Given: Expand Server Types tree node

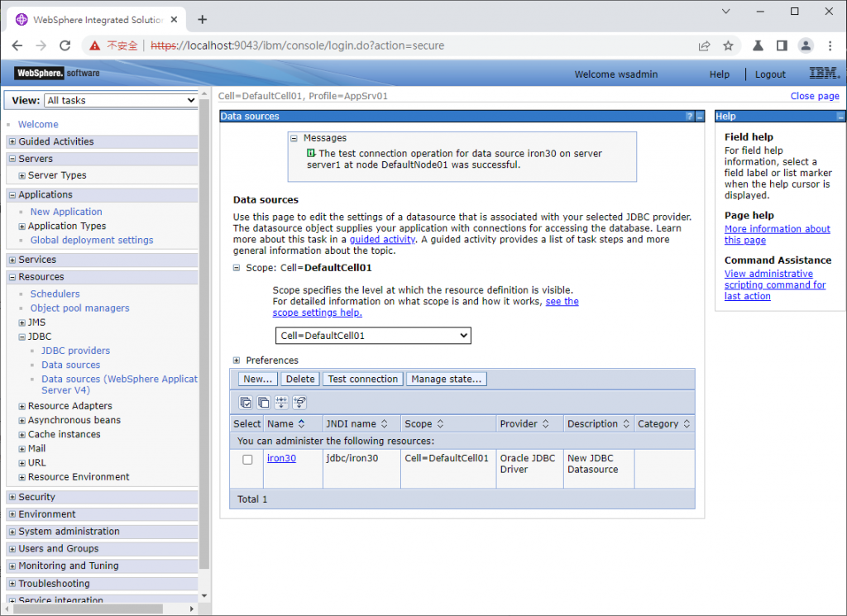Looking at the screenshot, I should 22,175.
